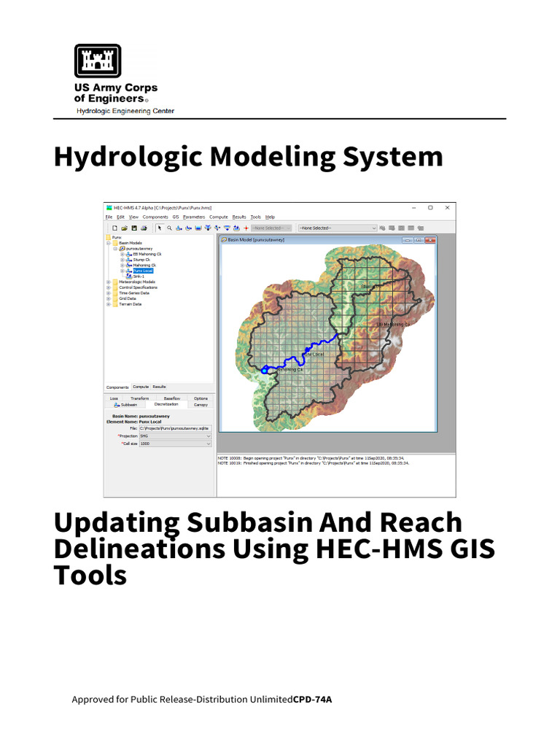This screenshot has width=560, height=747.
Task: Click the last results toolbar icon on right
Action: 421,228
